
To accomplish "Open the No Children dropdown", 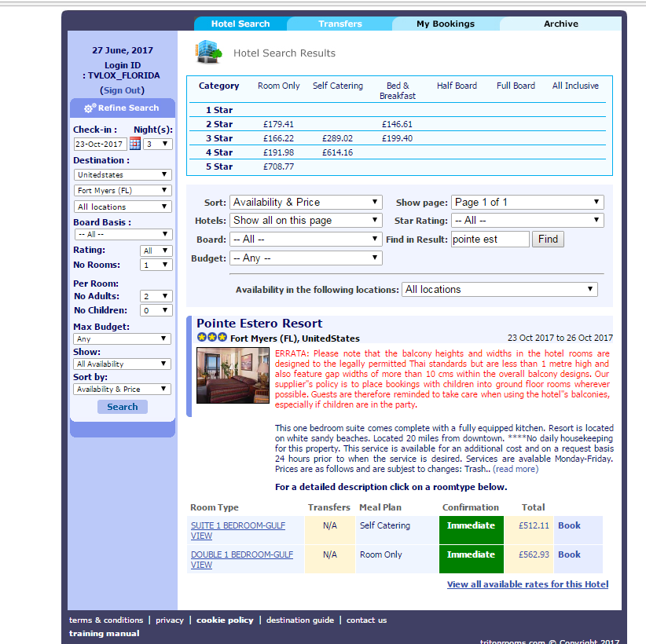I will click(x=156, y=310).
